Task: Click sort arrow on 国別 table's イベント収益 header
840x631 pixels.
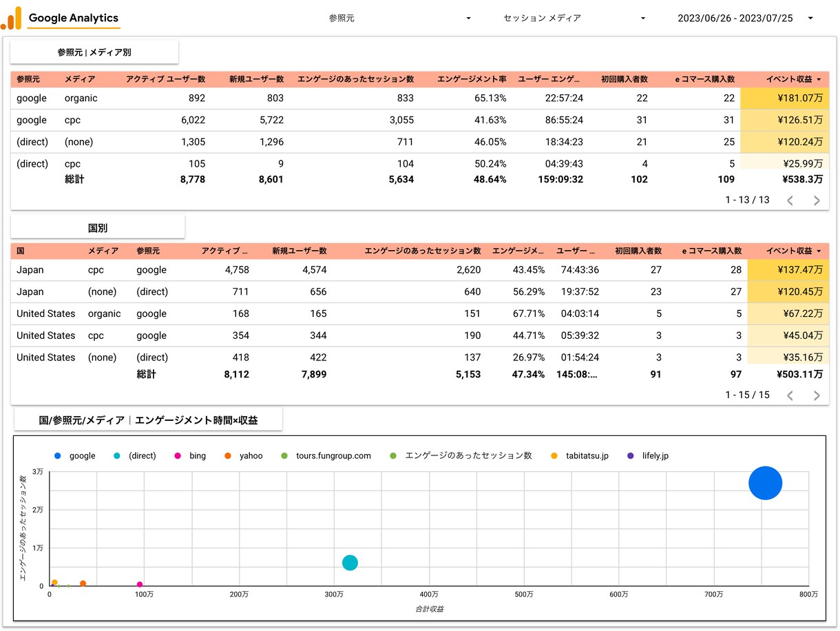Action: pyautogui.click(x=819, y=251)
